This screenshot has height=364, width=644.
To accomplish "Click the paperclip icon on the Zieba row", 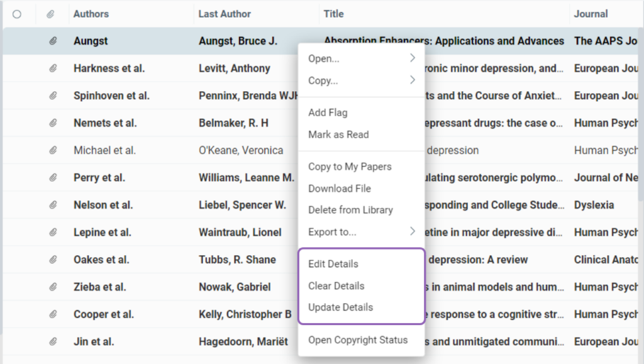I will 52,287.
